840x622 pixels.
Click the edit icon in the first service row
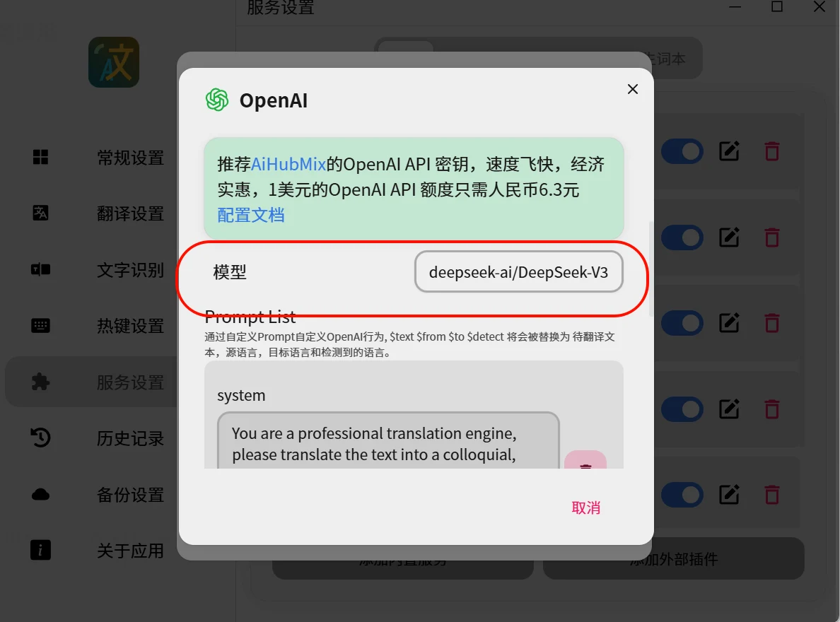tap(729, 152)
